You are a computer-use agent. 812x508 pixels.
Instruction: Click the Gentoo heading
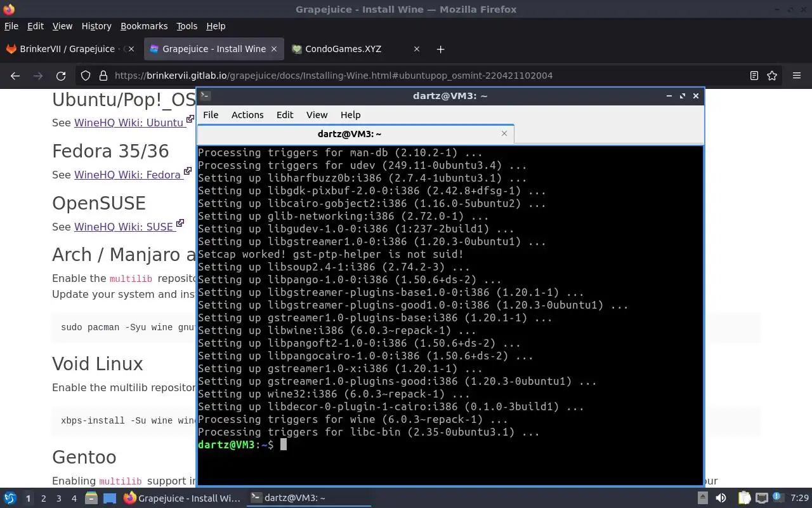coord(84,457)
